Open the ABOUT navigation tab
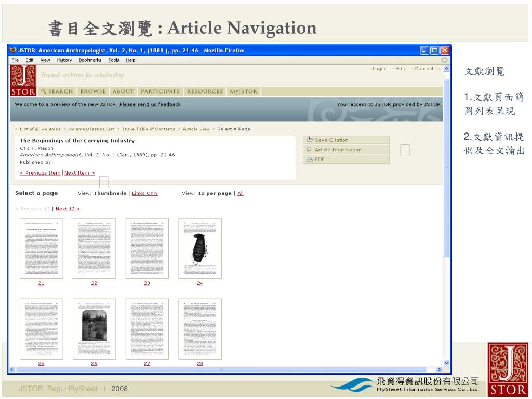 tap(123, 91)
